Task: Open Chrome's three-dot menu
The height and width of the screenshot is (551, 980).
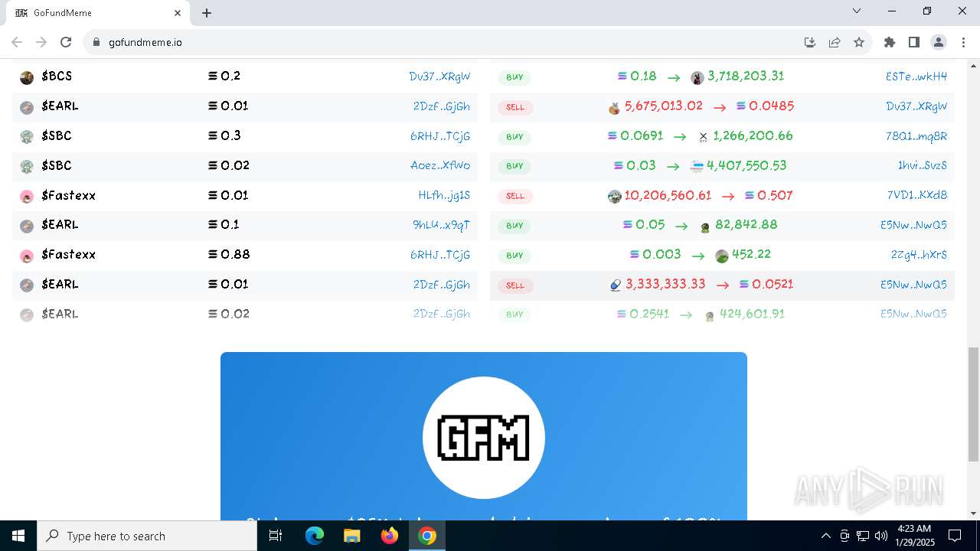Action: (x=962, y=42)
